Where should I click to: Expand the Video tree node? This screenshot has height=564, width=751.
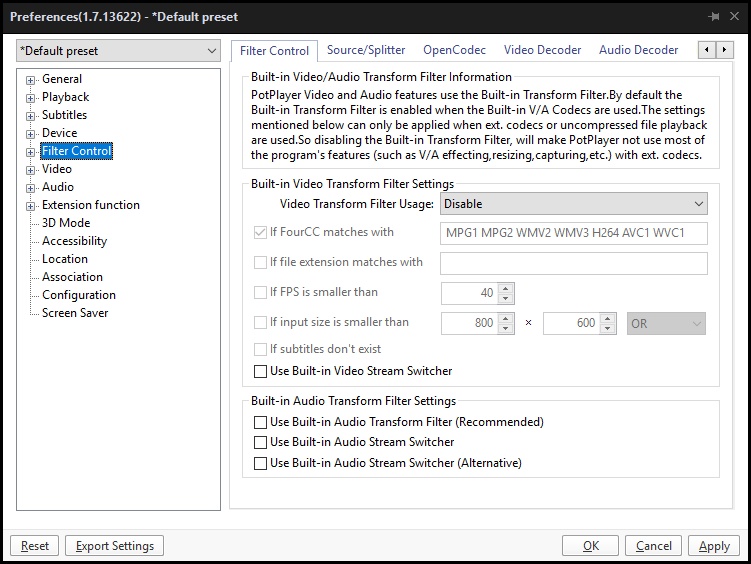30,170
